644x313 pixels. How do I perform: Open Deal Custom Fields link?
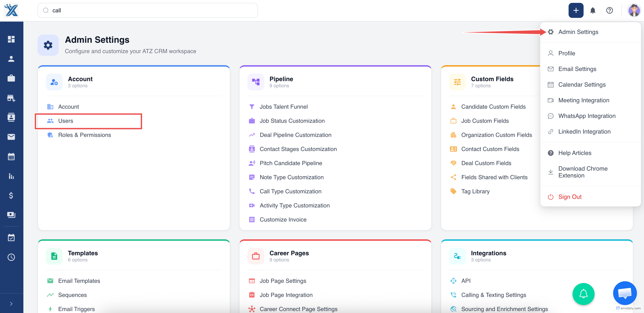click(486, 163)
